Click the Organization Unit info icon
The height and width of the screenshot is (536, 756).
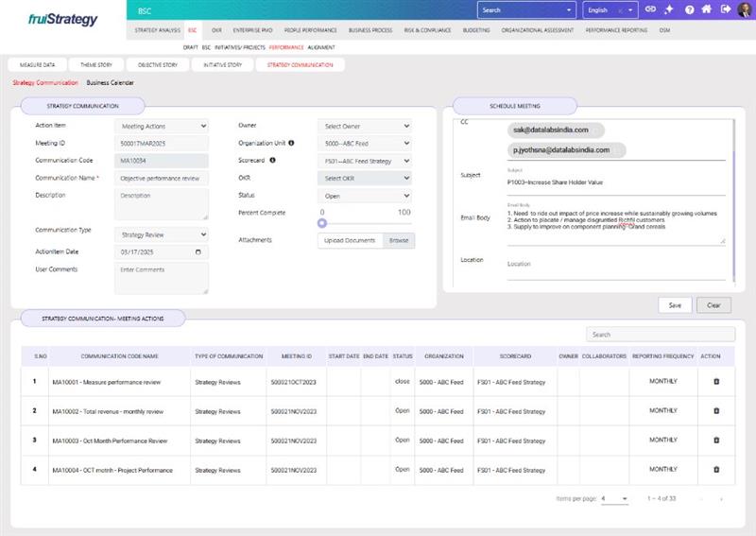pos(291,144)
